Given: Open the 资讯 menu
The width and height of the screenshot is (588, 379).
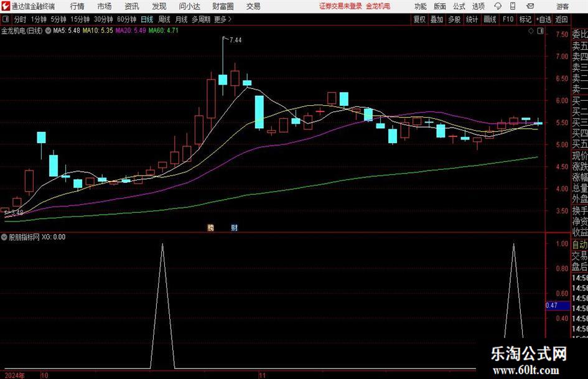Looking at the screenshot, I should point(132,6).
